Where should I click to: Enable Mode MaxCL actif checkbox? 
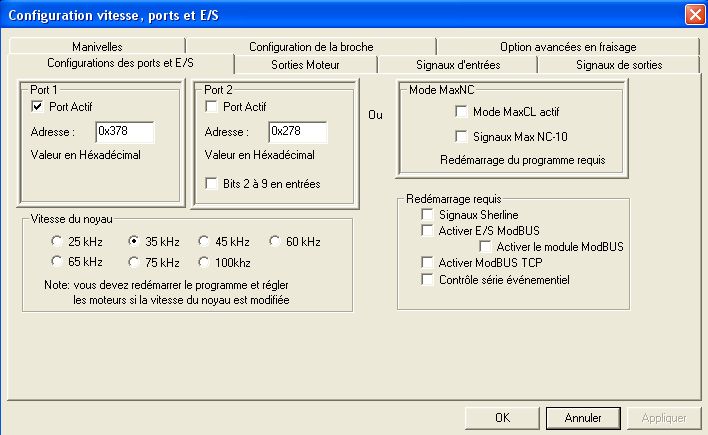click(x=461, y=112)
